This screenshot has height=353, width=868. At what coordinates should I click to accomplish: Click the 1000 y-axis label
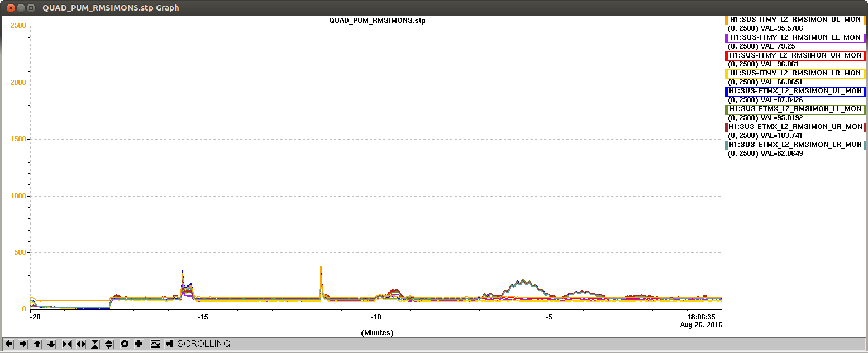click(18, 196)
